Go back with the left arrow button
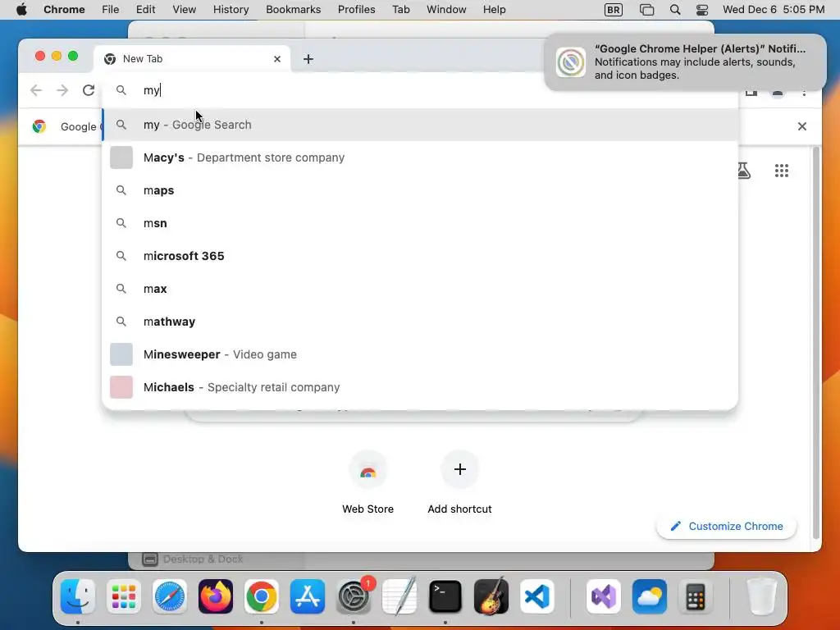 [36, 90]
